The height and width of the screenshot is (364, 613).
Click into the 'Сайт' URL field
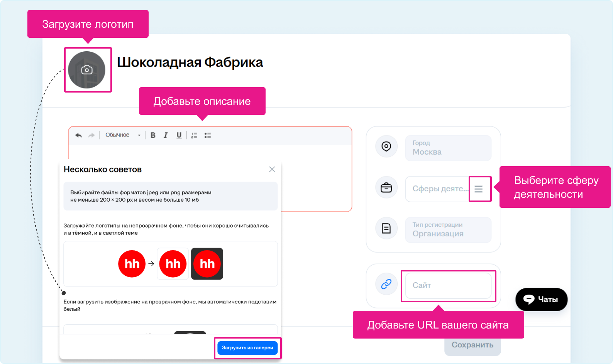tap(448, 286)
